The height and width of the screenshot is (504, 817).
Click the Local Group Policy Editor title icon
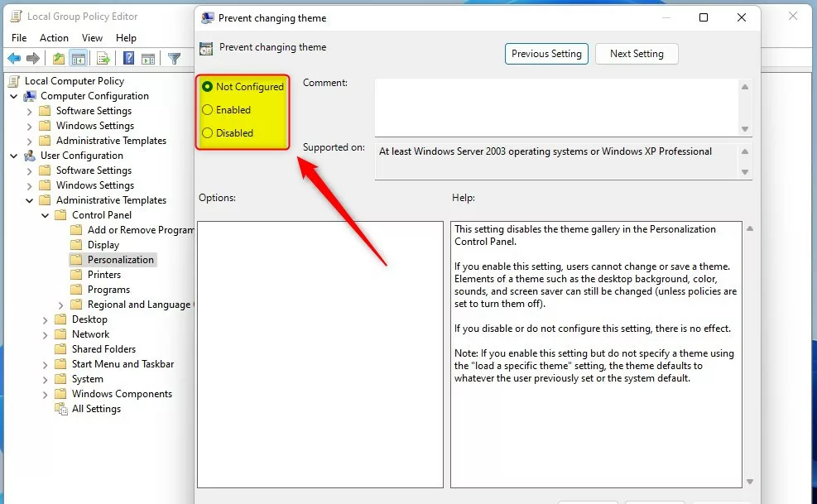tap(16, 17)
